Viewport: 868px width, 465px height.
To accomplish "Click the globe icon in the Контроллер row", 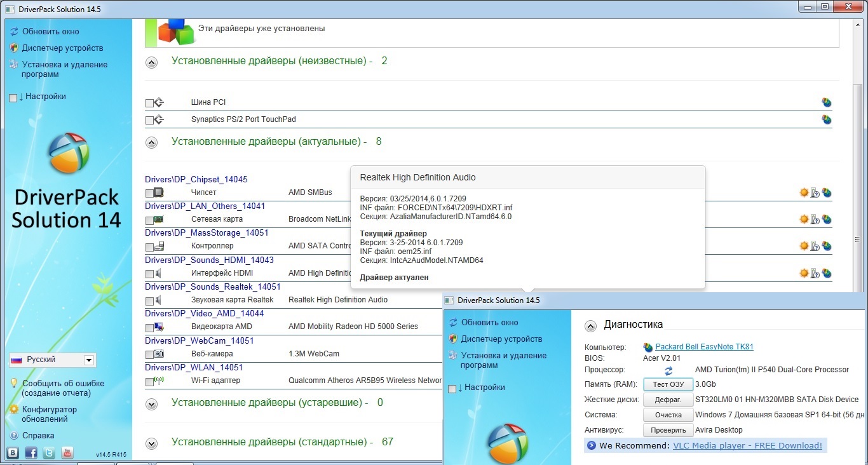I will 827,246.
